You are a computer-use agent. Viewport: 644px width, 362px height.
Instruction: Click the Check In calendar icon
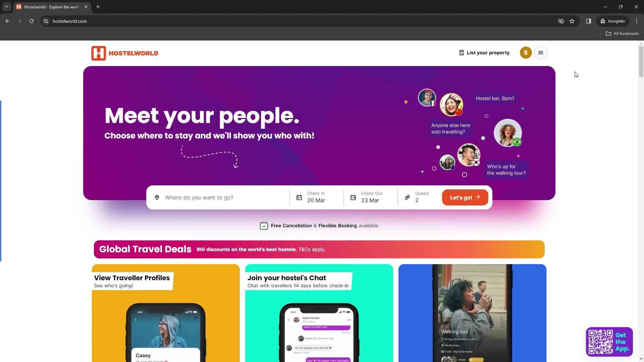pos(299,197)
